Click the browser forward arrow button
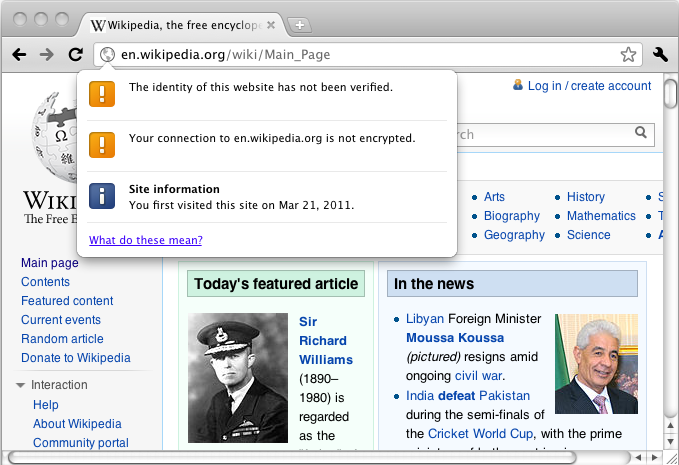Viewport: 679px width, 465px height. tap(47, 55)
